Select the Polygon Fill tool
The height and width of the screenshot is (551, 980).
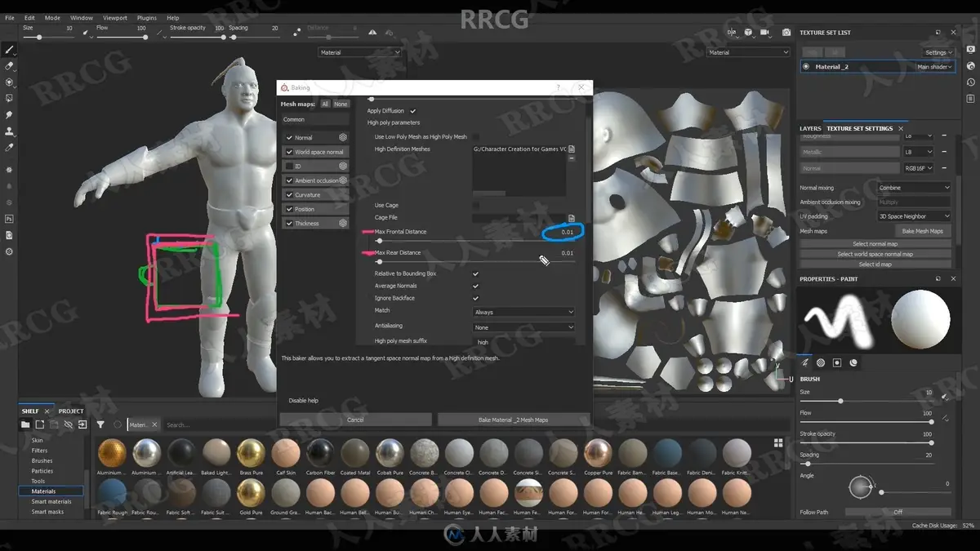click(9, 98)
